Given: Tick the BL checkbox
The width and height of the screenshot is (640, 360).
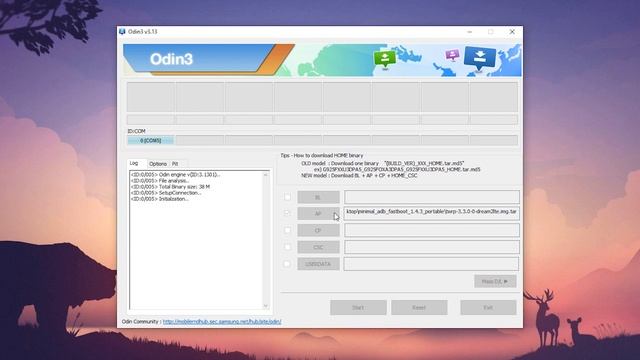Looking at the screenshot, I should click(x=287, y=197).
